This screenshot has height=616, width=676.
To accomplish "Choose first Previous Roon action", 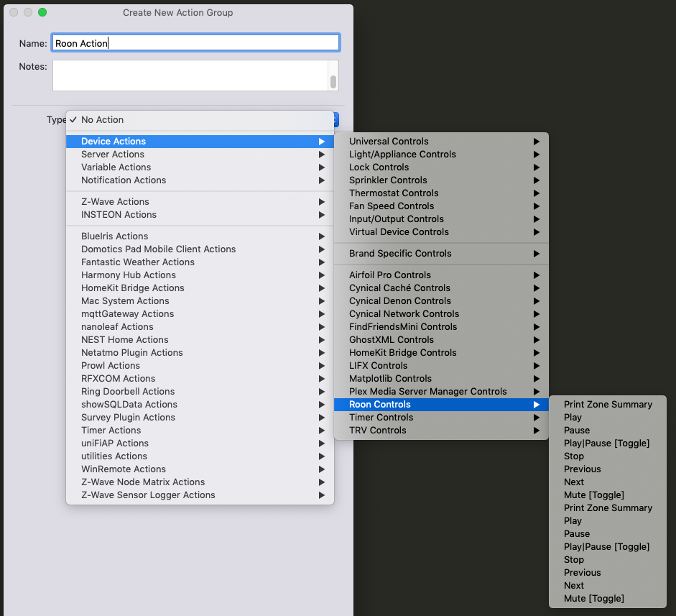I will point(608,469).
